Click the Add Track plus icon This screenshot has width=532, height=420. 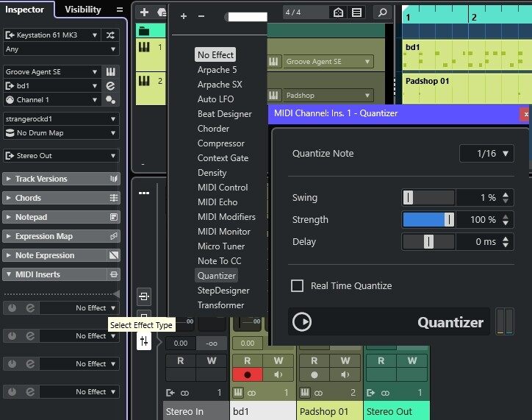[x=144, y=13]
